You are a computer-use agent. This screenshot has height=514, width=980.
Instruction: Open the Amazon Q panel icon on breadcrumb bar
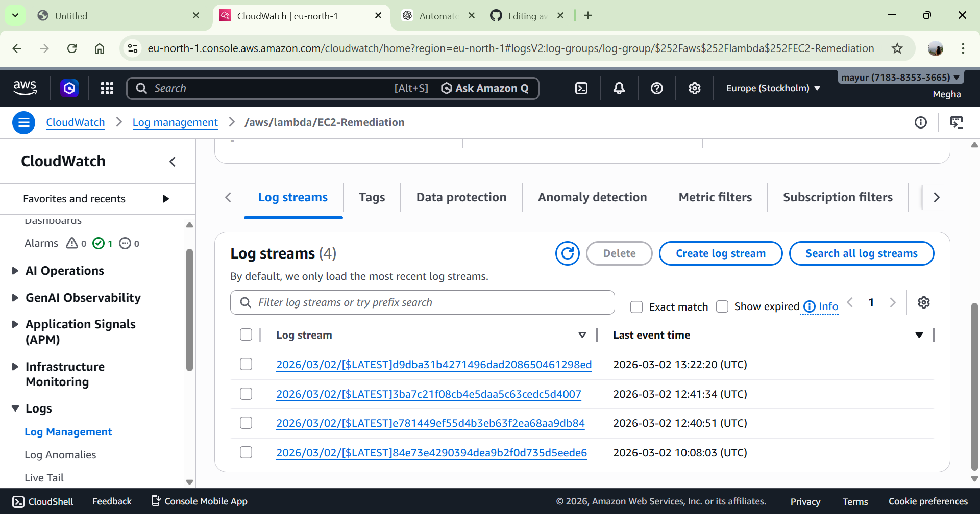(957, 122)
